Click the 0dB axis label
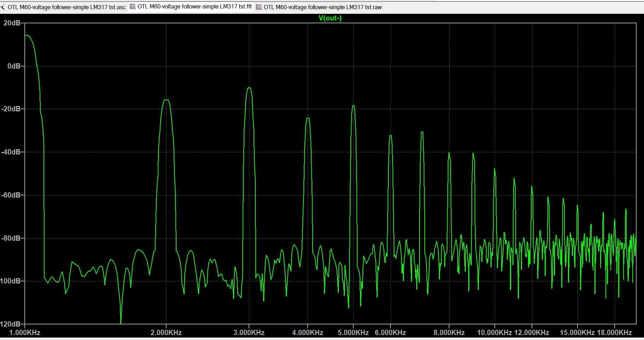The width and height of the screenshot is (644, 340). coord(14,66)
